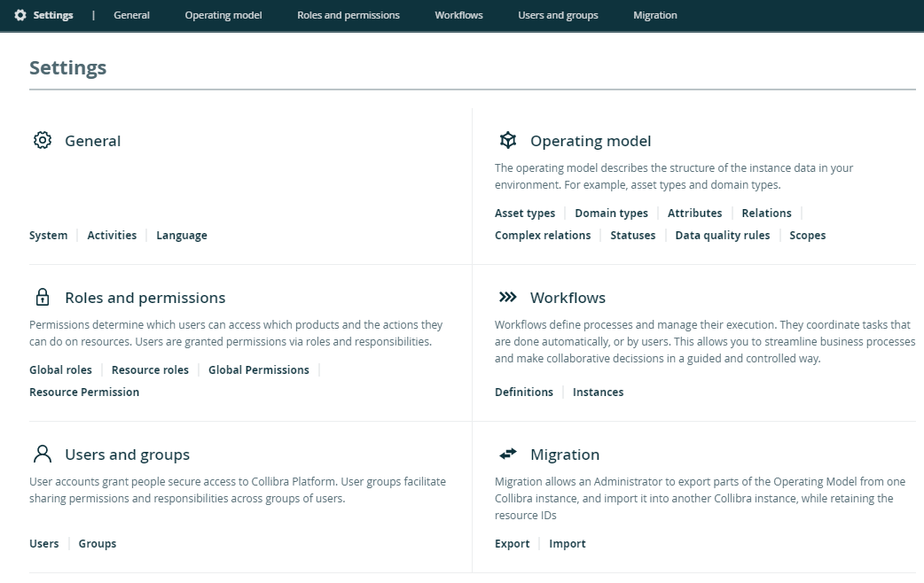Open the Language link under General
Screen dimensions: 924x583
click(182, 235)
